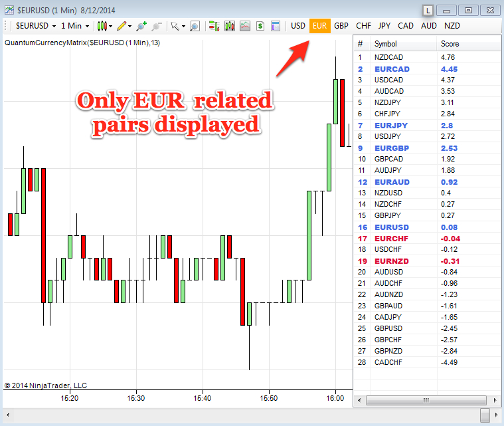Select the EURCAD symbol row
The height and width of the screenshot is (426, 504).
(427, 69)
